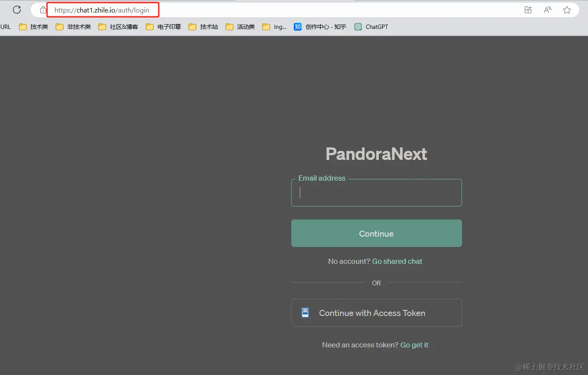Click the lock icon in address bar
Image resolution: width=588 pixels, height=375 pixels.
[43, 10]
